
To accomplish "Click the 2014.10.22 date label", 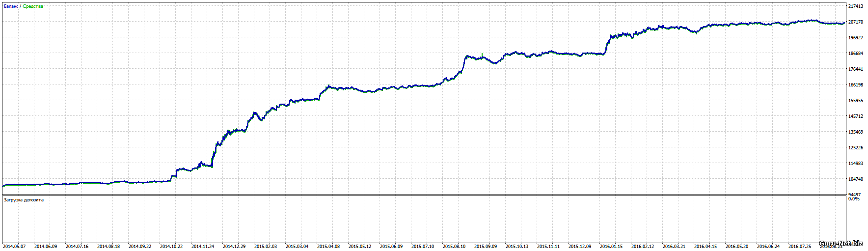I will pos(171,247).
